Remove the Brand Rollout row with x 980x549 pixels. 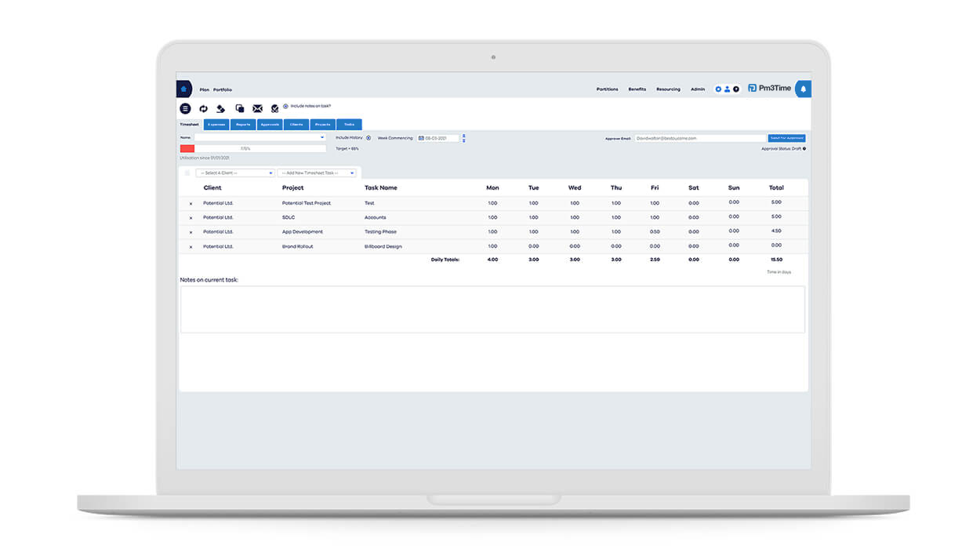tap(191, 246)
